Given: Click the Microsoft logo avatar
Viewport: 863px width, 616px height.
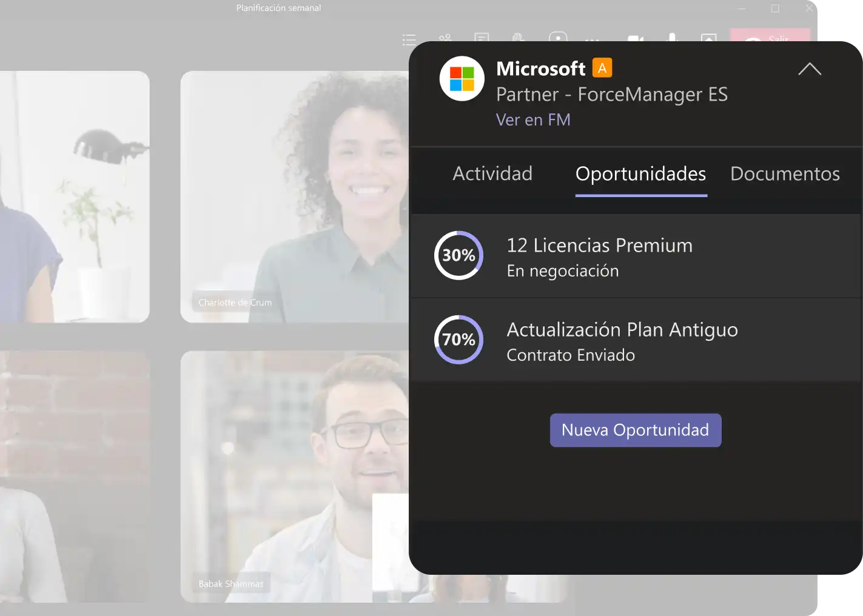Looking at the screenshot, I should (462, 79).
